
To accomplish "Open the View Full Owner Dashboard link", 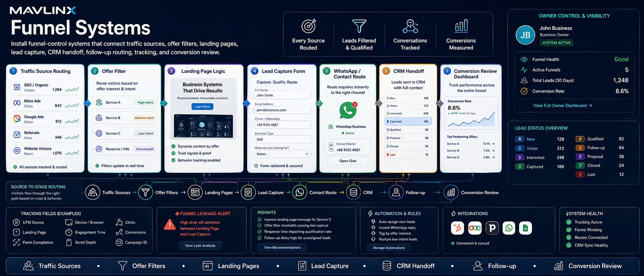I will pyautogui.click(x=562, y=105).
